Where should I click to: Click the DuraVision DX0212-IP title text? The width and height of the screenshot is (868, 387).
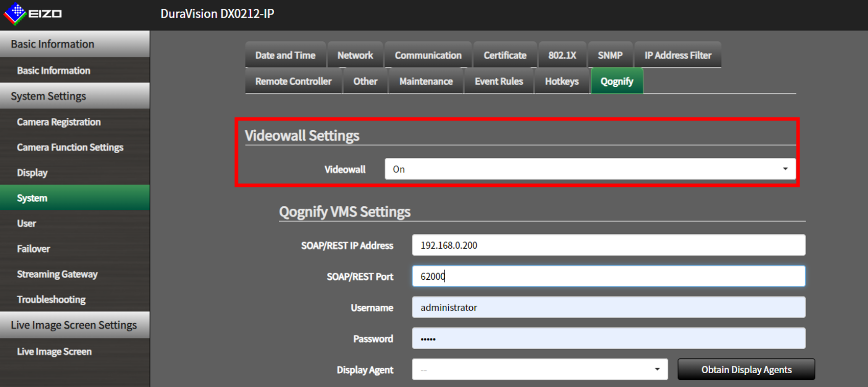(217, 14)
